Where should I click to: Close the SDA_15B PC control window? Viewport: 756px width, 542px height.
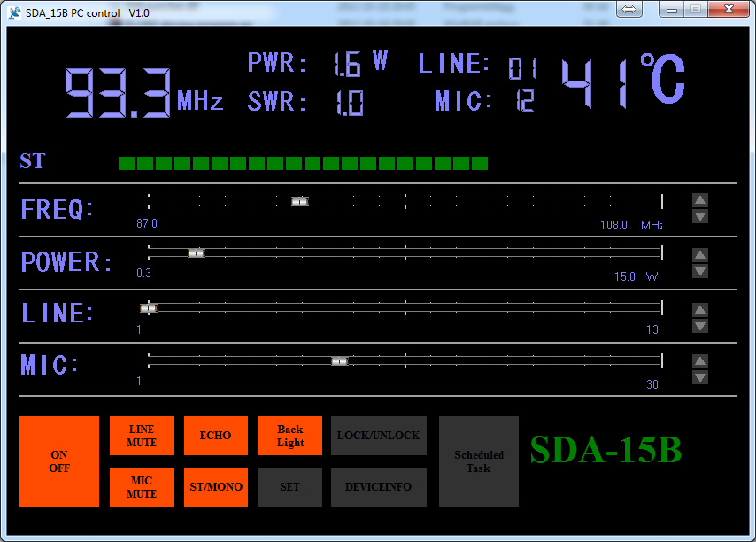coord(729,9)
